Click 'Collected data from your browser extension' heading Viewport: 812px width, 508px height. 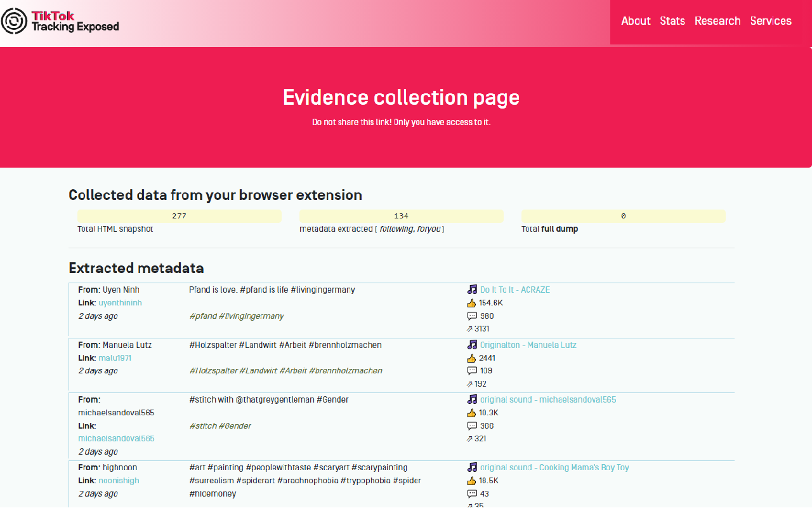(x=215, y=195)
